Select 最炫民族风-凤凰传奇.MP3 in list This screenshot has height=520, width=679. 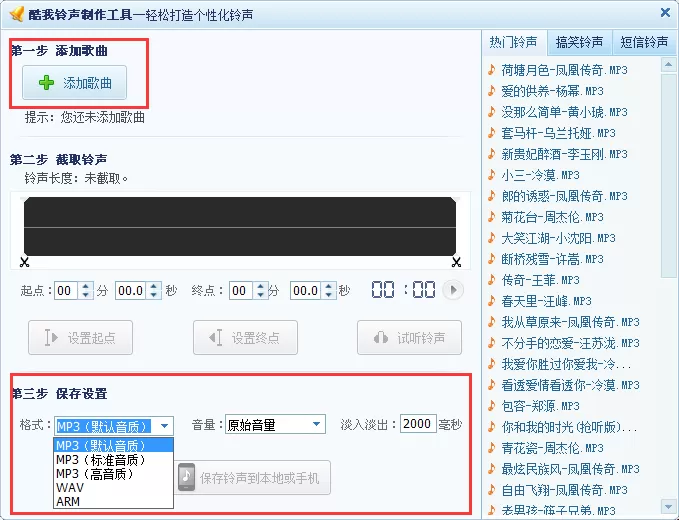[x=570, y=469]
